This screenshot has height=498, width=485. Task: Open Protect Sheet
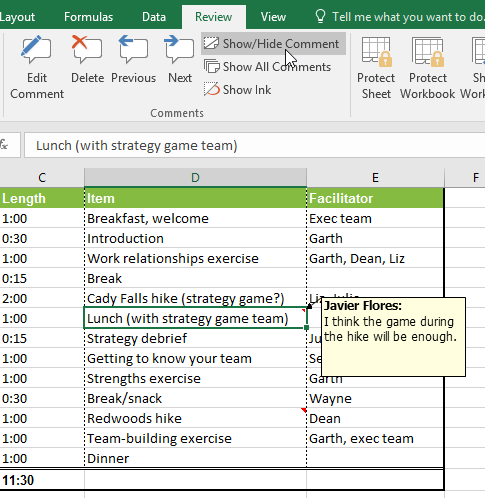(x=376, y=68)
